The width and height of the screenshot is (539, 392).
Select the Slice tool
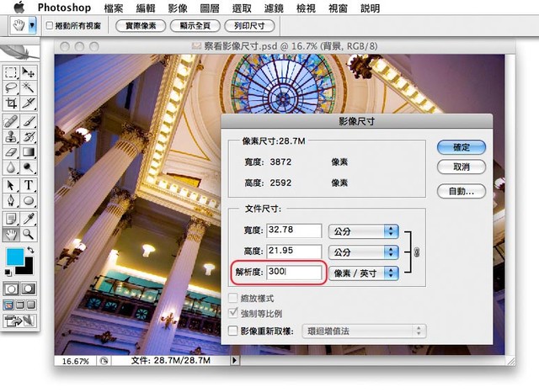coord(28,103)
